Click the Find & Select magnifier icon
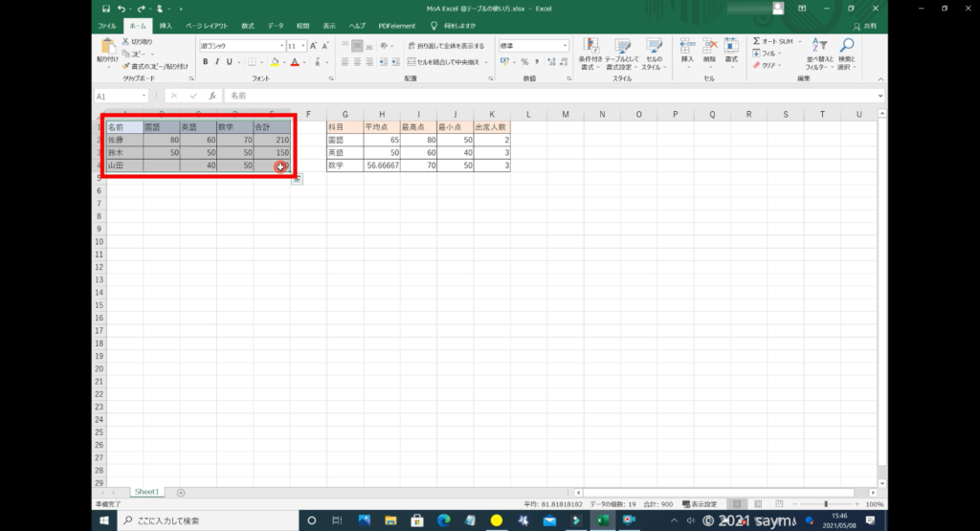 click(x=846, y=54)
